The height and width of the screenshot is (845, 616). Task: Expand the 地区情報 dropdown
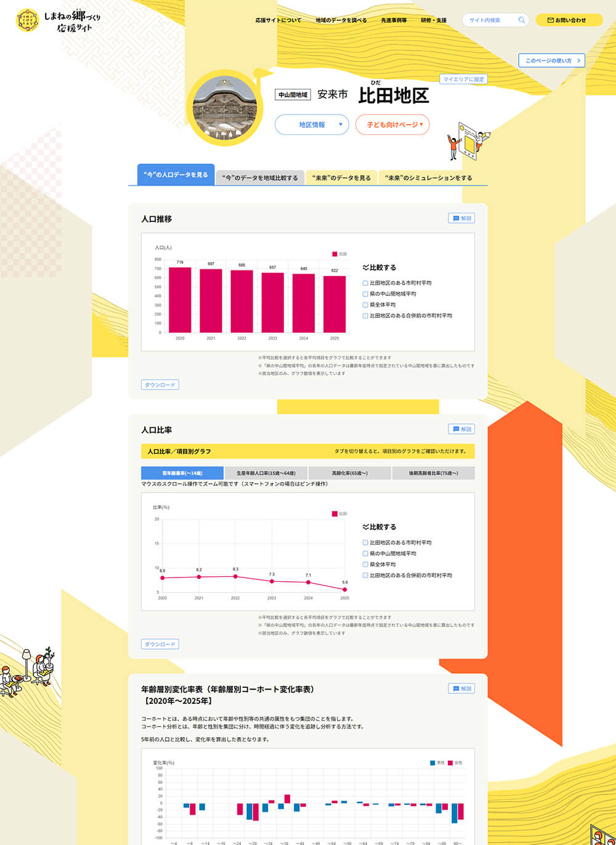tap(312, 125)
